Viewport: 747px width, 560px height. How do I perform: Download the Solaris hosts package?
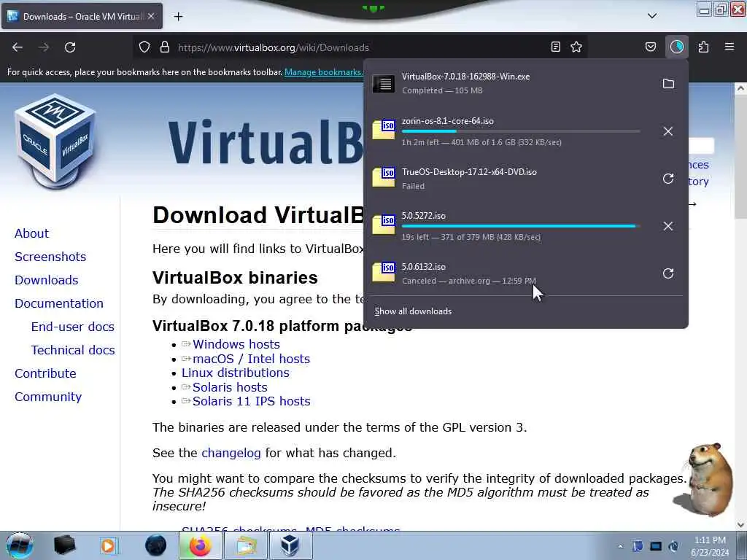pos(230,387)
